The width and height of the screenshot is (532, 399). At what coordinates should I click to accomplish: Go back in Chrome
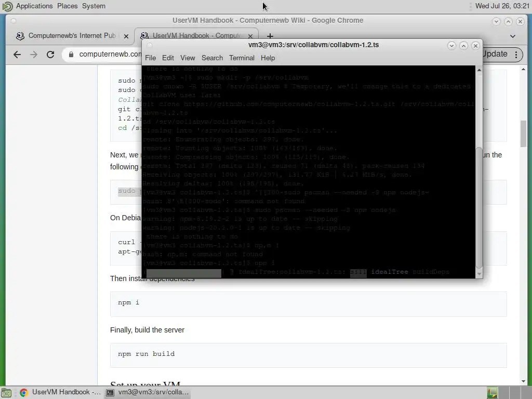pyautogui.click(x=17, y=54)
